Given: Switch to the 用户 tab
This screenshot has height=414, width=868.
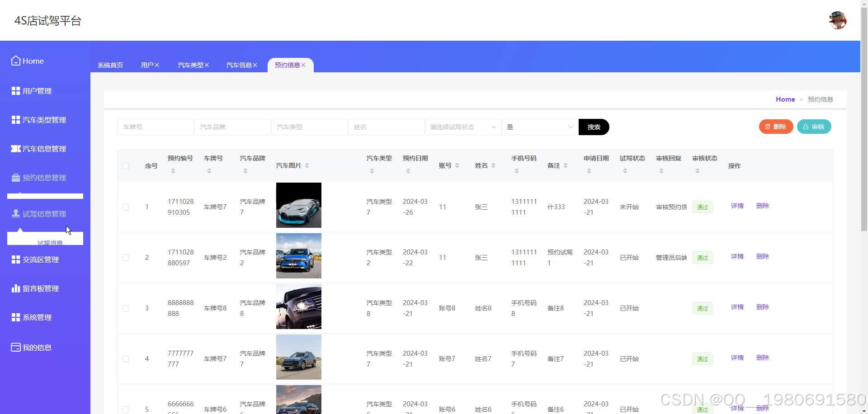Looking at the screenshot, I should click(147, 65).
